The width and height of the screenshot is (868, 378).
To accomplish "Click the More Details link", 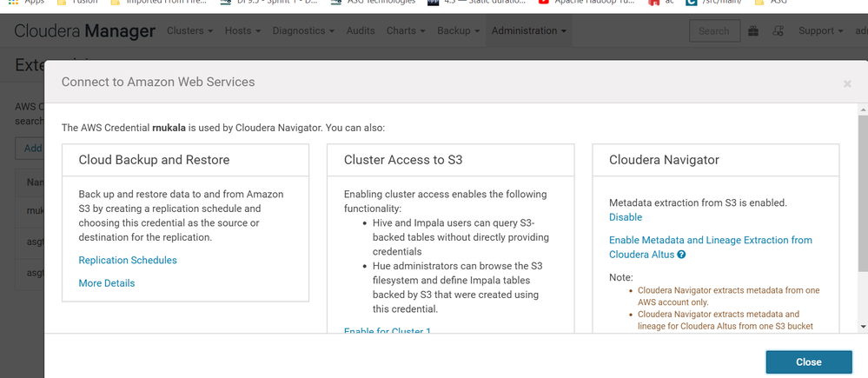I will click(107, 282).
